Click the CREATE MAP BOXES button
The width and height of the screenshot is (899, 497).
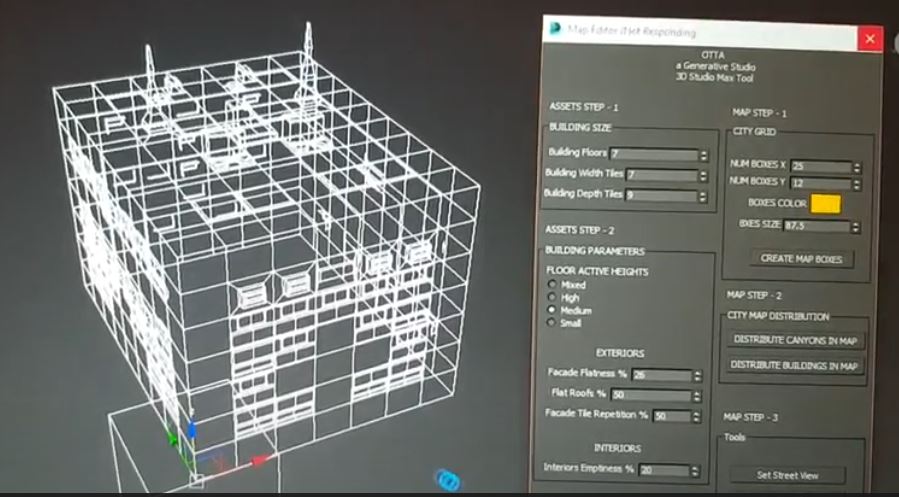click(802, 259)
